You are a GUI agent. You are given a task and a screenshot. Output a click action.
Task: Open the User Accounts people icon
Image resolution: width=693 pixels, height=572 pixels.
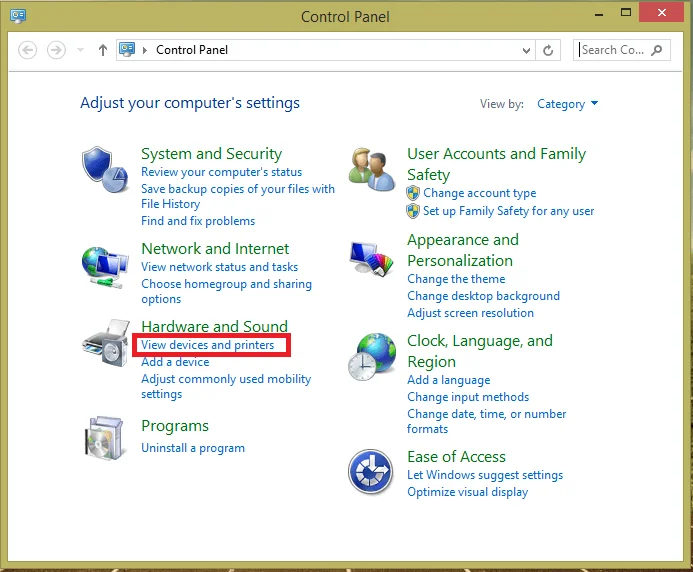tap(372, 170)
